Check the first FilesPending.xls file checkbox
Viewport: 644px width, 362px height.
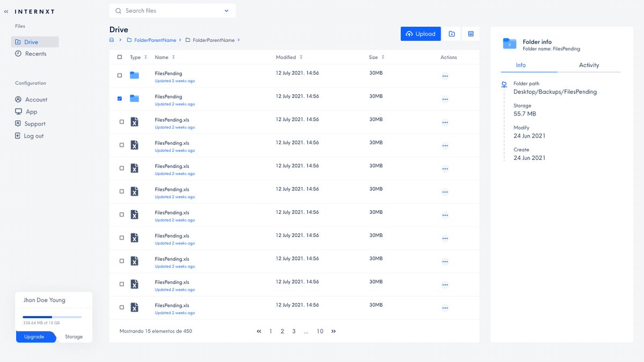pos(122,122)
